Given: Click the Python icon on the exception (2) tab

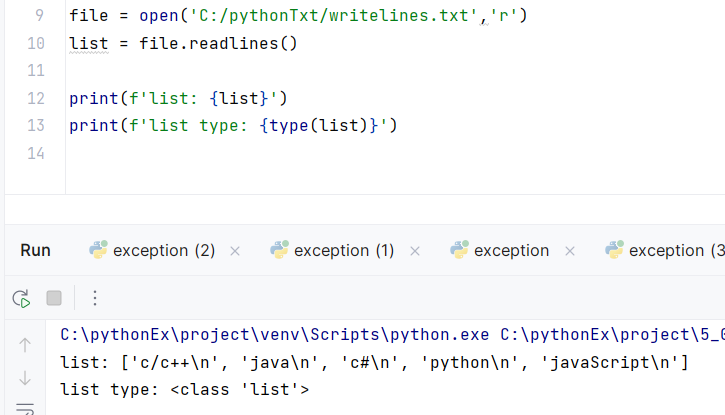Looking at the screenshot, I should pyautogui.click(x=98, y=250).
